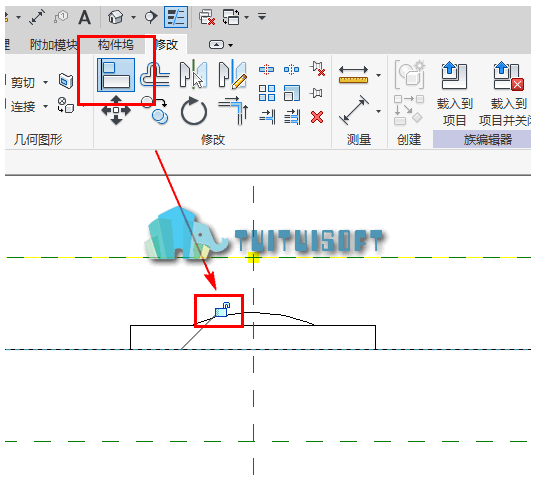
Task: Select the Scale tool icon
Action: [x=292, y=93]
